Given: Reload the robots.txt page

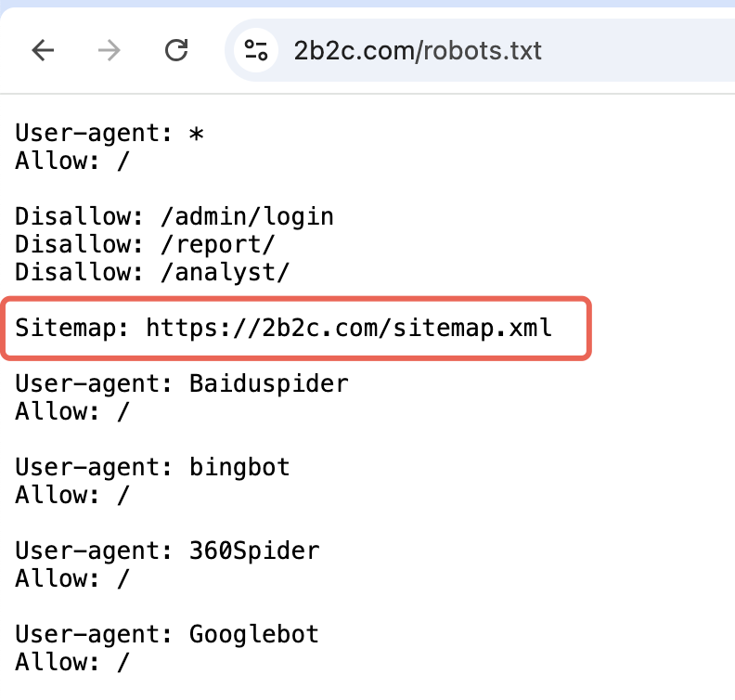Looking at the screenshot, I should pyautogui.click(x=176, y=50).
